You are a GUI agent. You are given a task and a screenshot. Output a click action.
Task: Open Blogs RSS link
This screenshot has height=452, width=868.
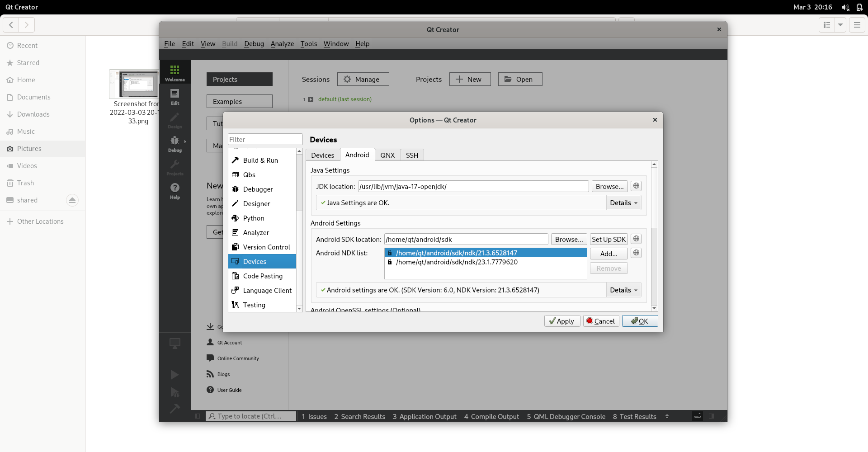218,374
